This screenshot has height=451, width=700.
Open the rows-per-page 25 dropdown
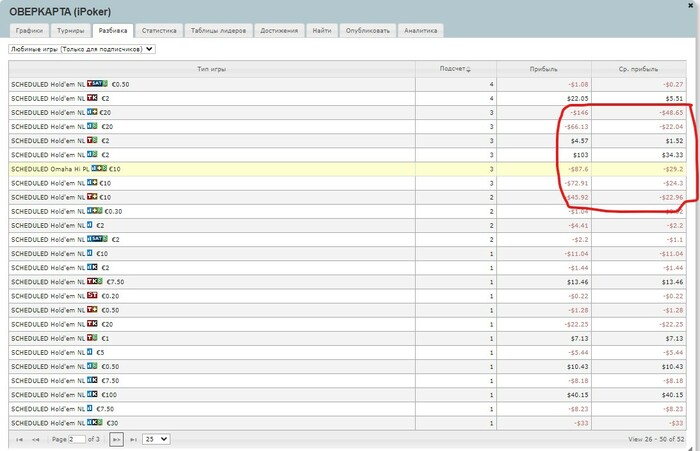click(156, 439)
